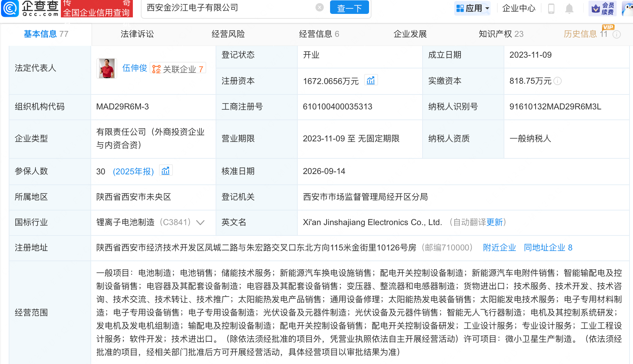Screen dimensions: 633x364
Task: Open 企业中心 link
Action: (519, 8)
